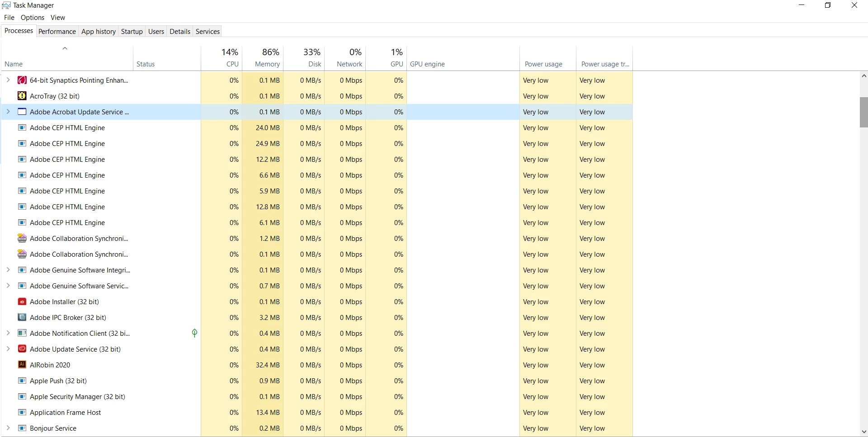Image resolution: width=868 pixels, height=437 pixels.
Task: Click the 12.8 MB memory value
Action: (x=268, y=207)
